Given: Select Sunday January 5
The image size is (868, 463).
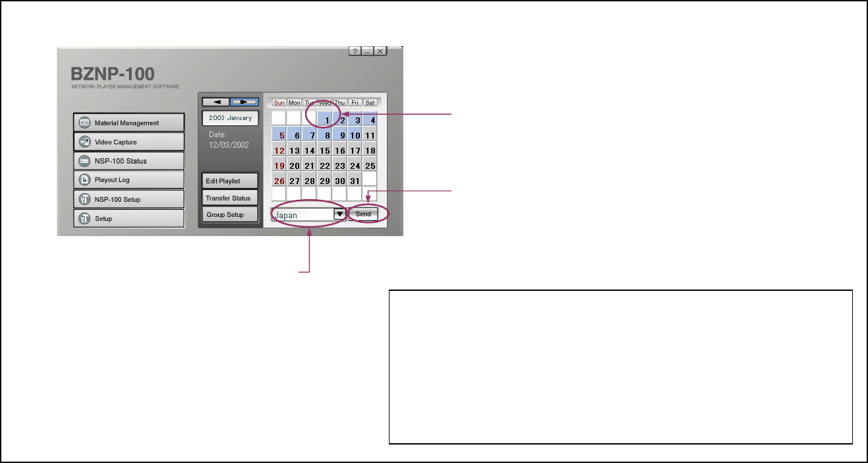Looking at the screenshot, I should click(x=279, y=133).
